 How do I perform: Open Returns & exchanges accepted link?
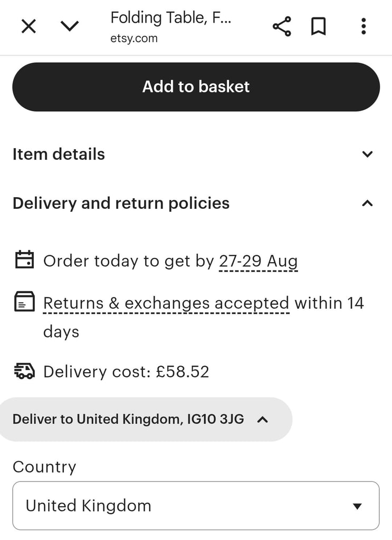(166, 304)
